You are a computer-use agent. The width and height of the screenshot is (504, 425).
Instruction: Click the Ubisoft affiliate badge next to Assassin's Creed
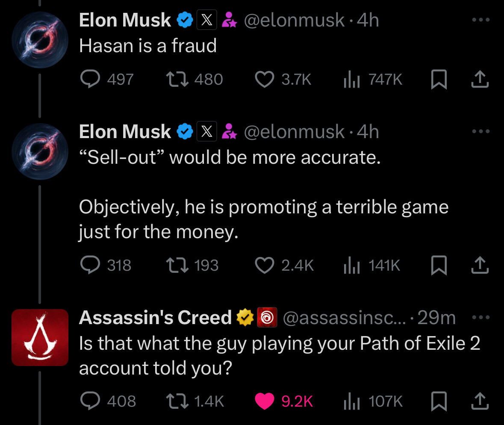(267, 318)
